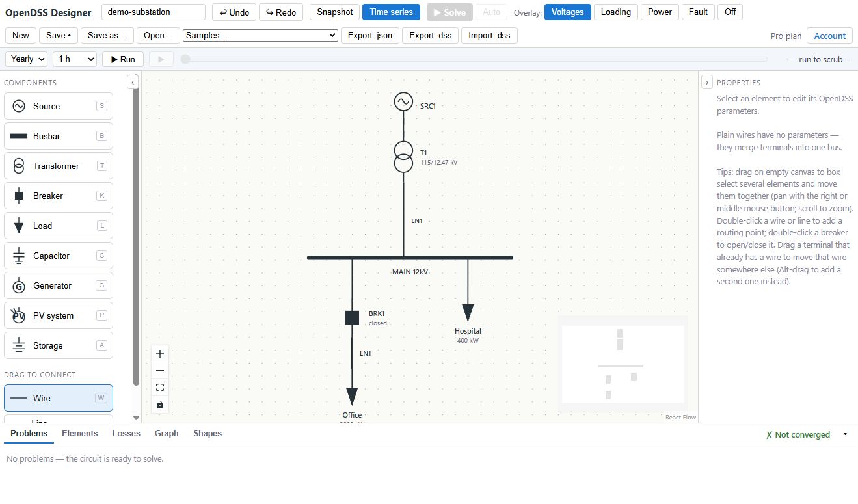Turn the overlay Off
This screenshot has width=858, height=504.
point(731,12)
